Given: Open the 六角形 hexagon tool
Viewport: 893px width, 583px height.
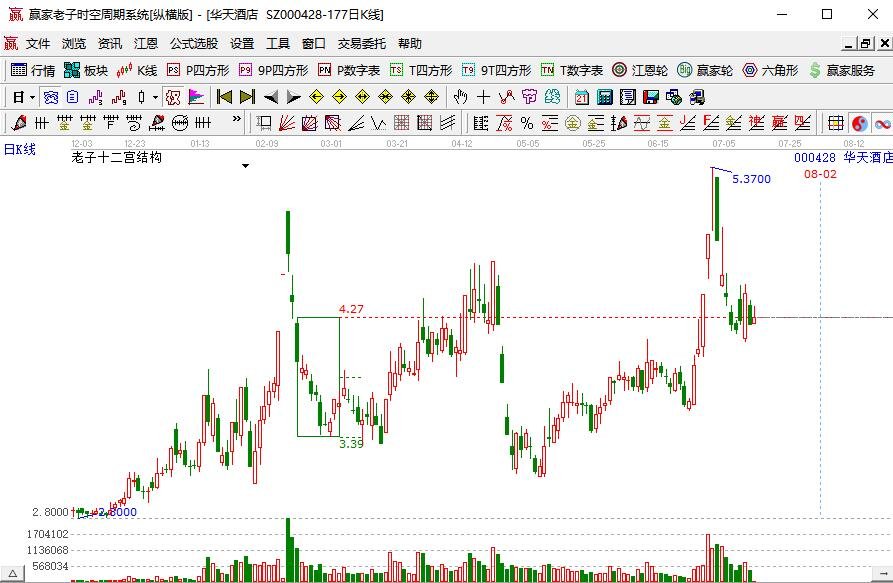Looking at the screenshot, I should pos(771,70).
